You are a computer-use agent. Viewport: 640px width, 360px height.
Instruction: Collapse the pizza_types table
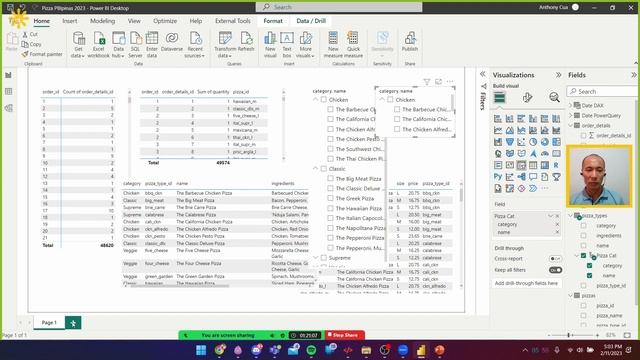(571, 216)
